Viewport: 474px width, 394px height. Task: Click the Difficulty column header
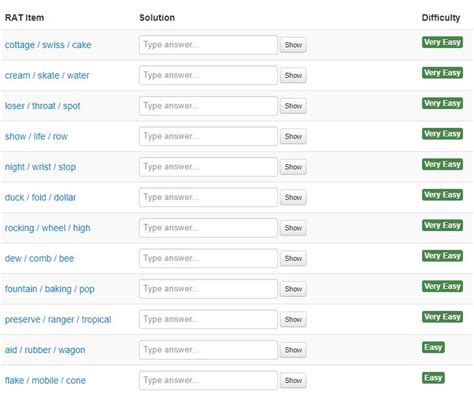(x=441, y=18)
